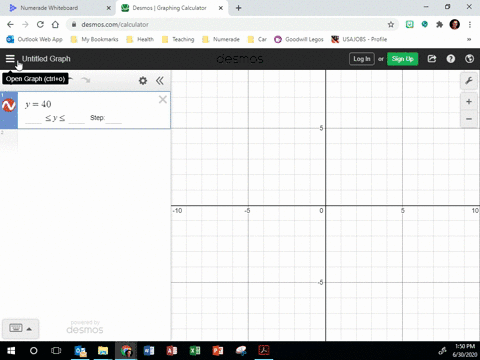This screenshot has height=360, width=480.
Task: Click the green Sign Up button
Action: (402, 59)
